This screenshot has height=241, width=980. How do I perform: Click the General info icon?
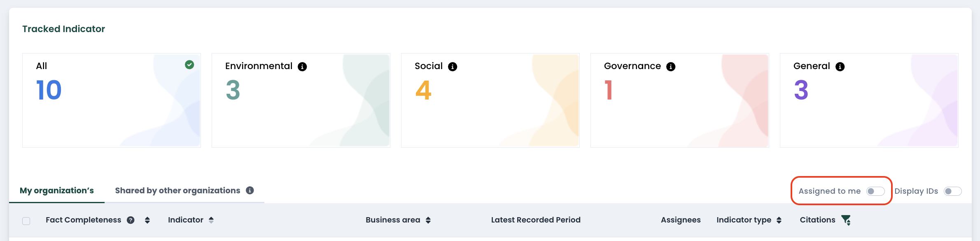point(840,67)
